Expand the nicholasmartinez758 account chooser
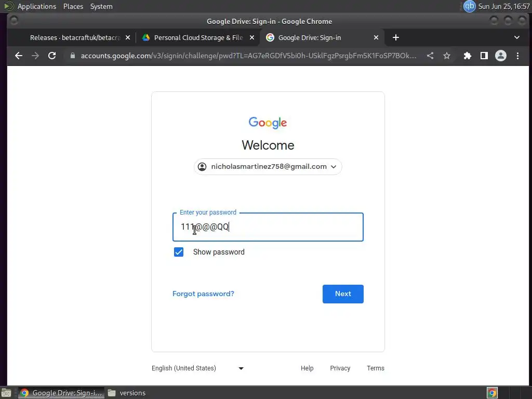The width and height of the screenshot is (532, 399). [x=268, y=167]
